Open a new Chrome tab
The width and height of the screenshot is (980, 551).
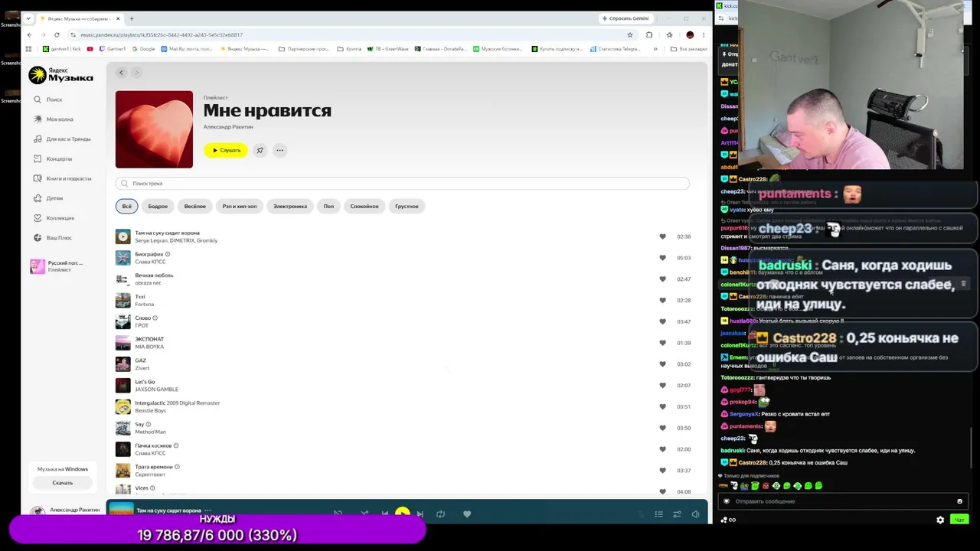(131, 18)
